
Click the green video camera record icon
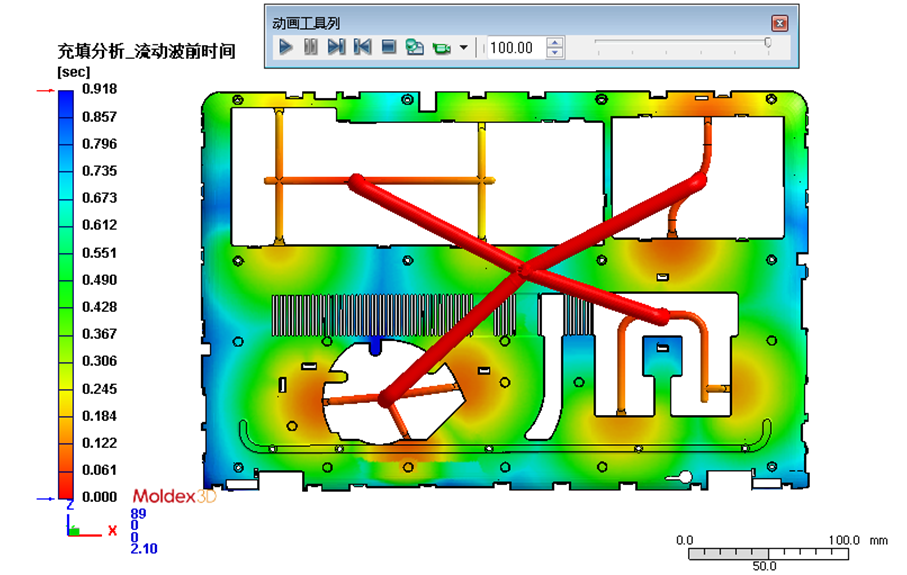(x=441, y=47)
